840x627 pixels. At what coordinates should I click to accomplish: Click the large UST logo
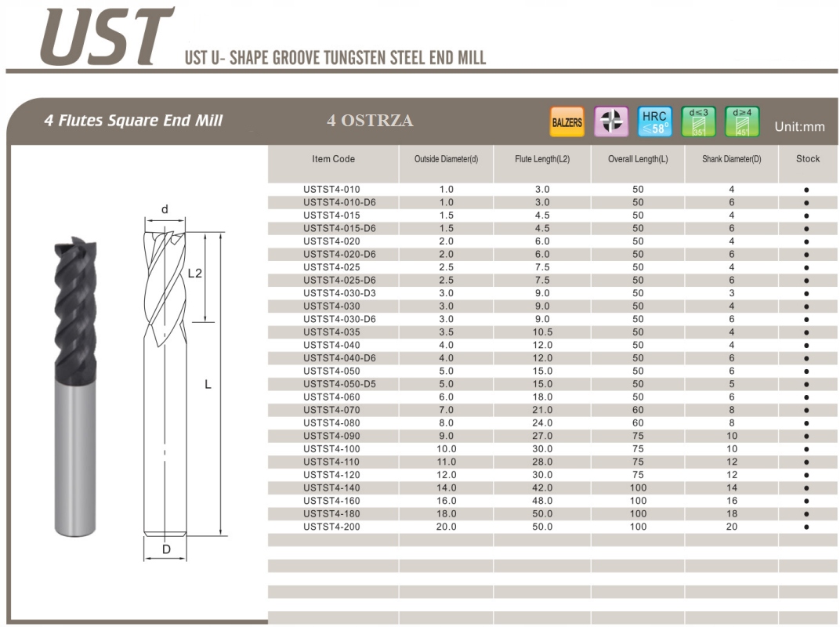pyautogui.click(x=106, y=36)
